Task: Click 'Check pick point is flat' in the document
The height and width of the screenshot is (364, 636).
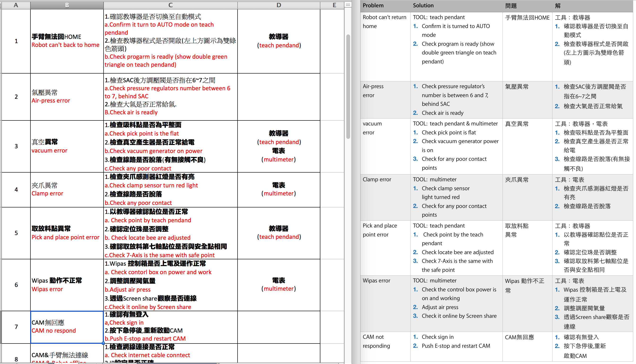Action: click(x=449, y=132)
